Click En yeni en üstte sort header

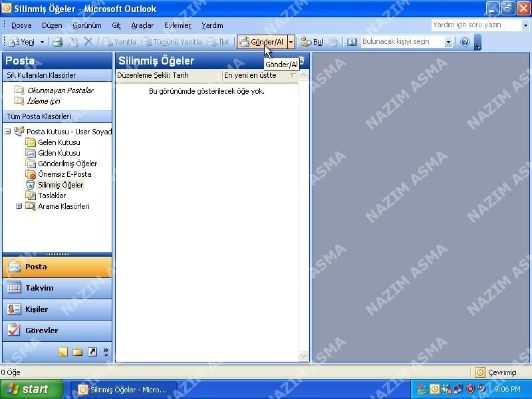coord(260,75)
